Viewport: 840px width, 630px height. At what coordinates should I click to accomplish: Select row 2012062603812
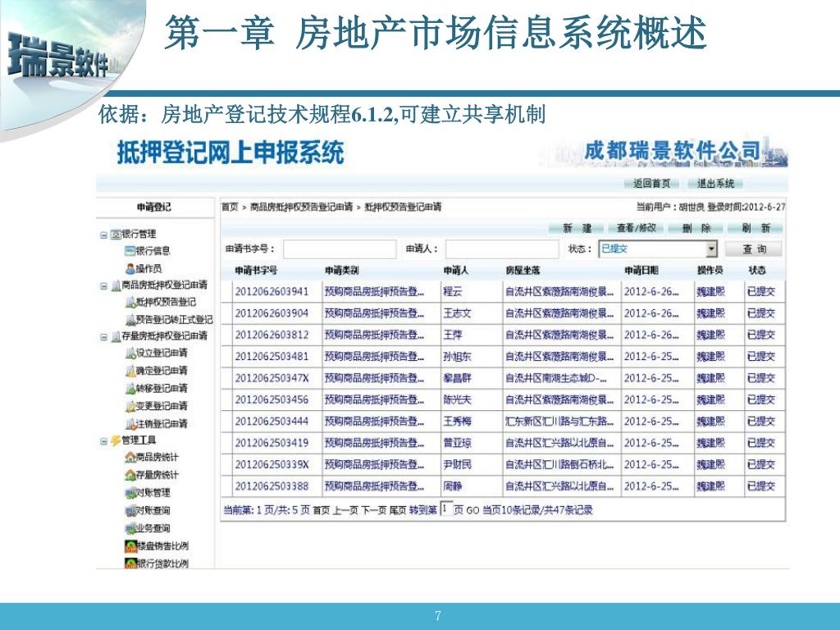tap(503, 335)
